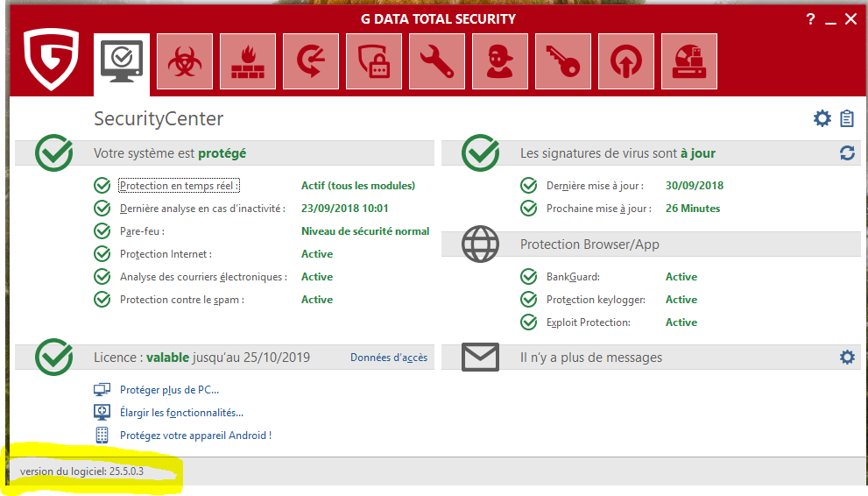The height and width of the screenshot is (496, 868).
Task: Open the Firewall brick wall tab
Action: [248, 61]
